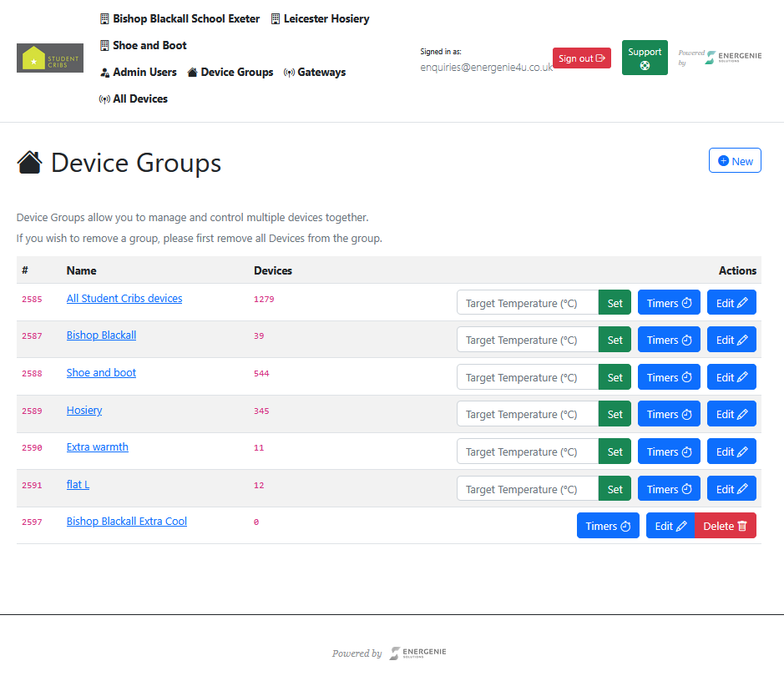This screenshot has height=681, width=784.
Task: Edit the Shoe and boot group
Action: 731,377
